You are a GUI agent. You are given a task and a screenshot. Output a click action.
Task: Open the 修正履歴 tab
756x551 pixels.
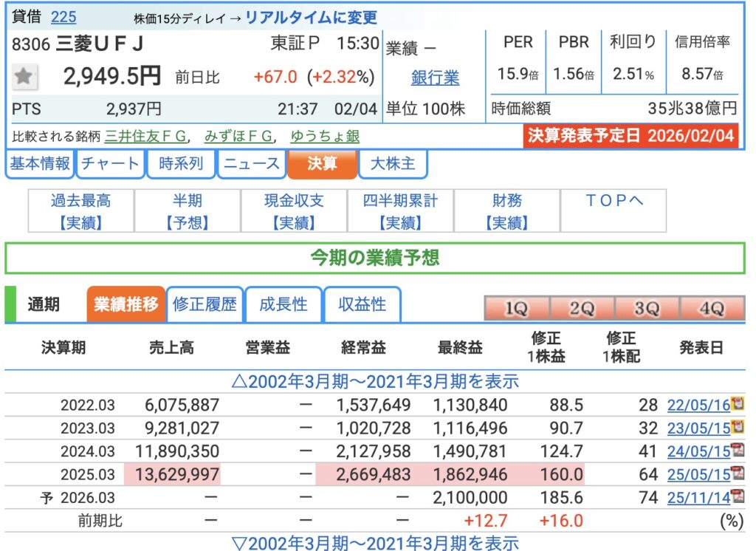(205, 304)
